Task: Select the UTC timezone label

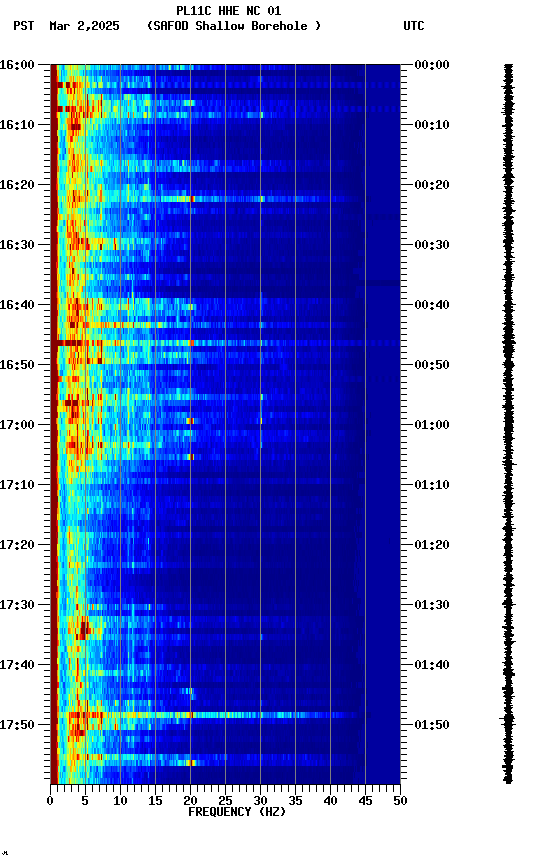Action: point(414,26)
